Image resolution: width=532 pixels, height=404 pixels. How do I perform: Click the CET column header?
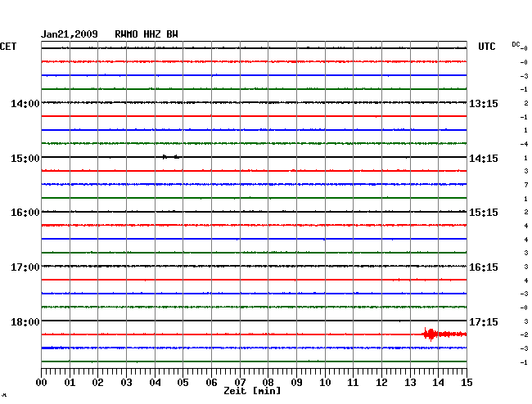click(8, 47)
